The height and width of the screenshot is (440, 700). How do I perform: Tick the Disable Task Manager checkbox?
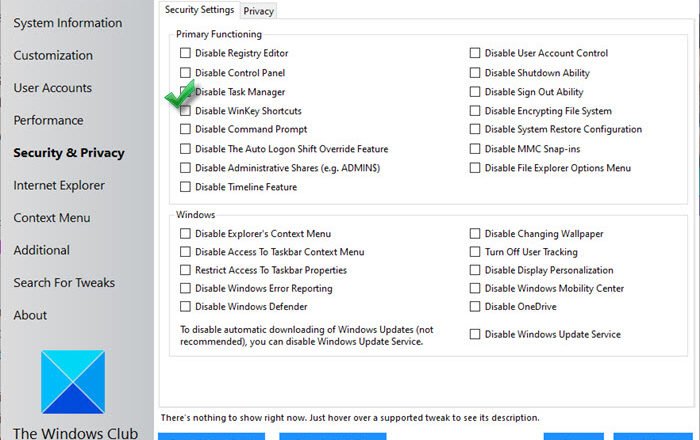[x=185, y=92]
